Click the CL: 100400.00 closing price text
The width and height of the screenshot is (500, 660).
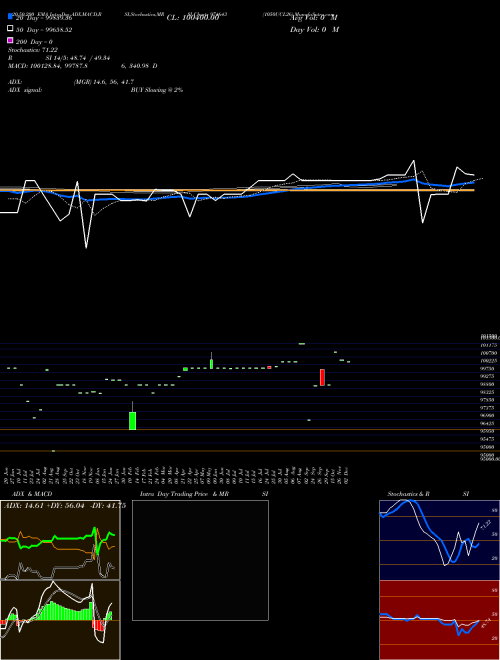[x=193, y=18]
